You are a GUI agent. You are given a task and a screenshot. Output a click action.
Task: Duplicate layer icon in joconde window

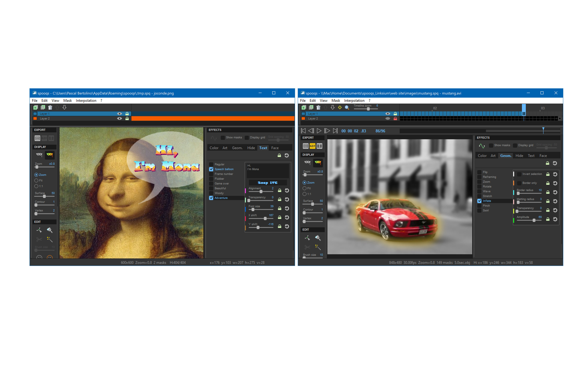pos(43,107)
